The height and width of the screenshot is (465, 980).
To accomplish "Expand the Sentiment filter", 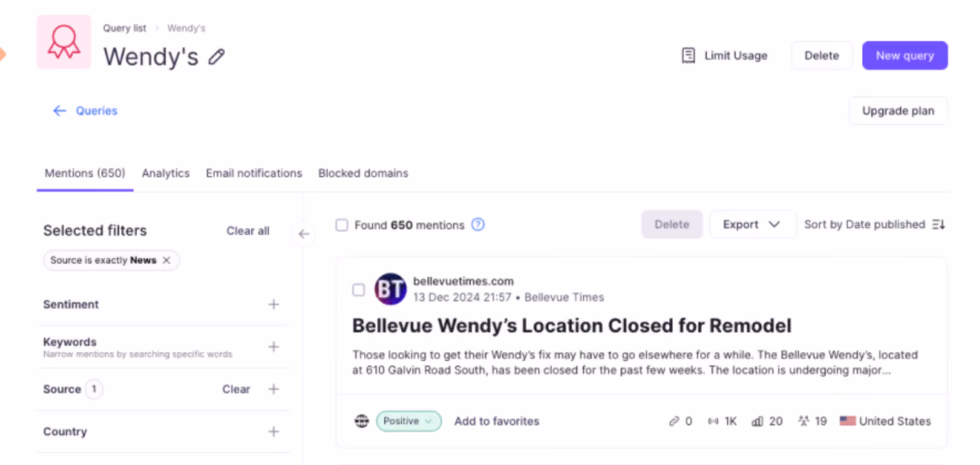I will point(273,304).
